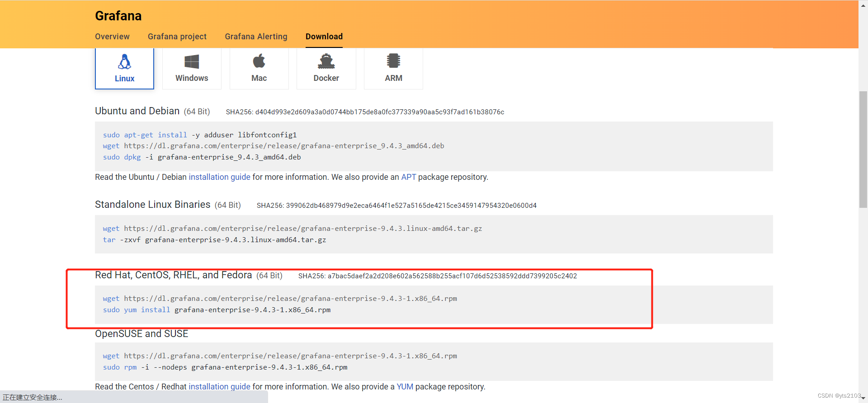
Task: Open the Grafana Alerting tab
Action: [x=256, y=37]
